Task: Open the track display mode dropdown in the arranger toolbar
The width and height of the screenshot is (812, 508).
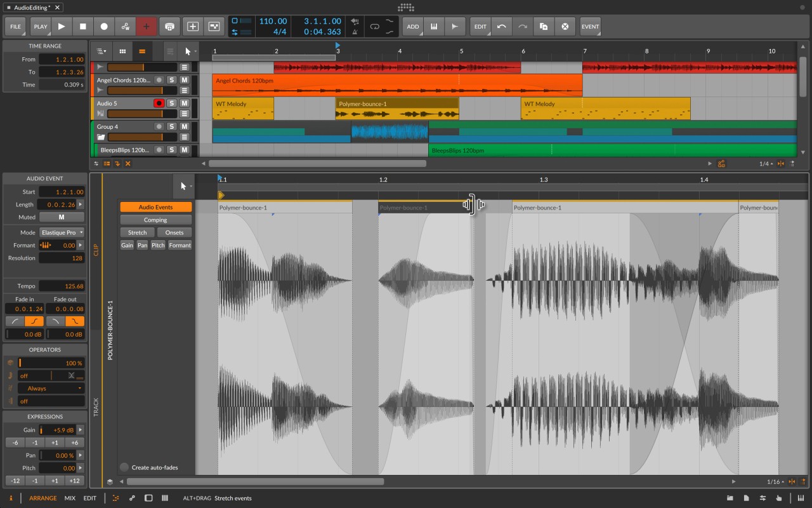Action: tap(101, 51)
